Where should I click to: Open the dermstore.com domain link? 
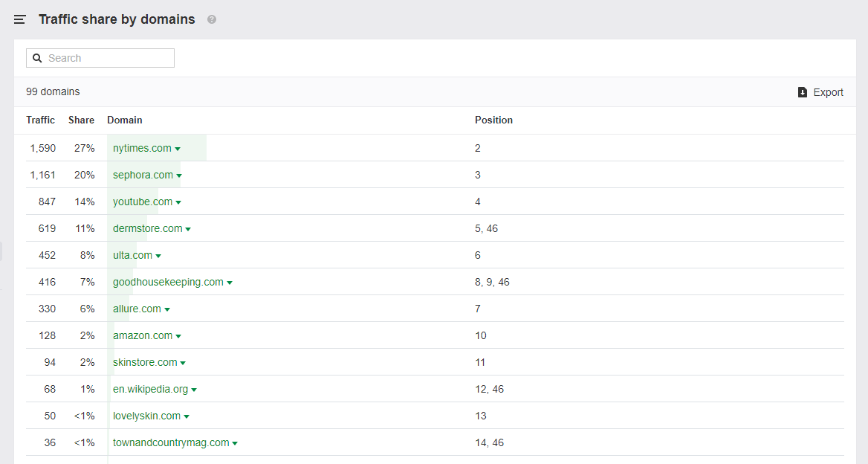pyautogui.click(x=148, y=228)
